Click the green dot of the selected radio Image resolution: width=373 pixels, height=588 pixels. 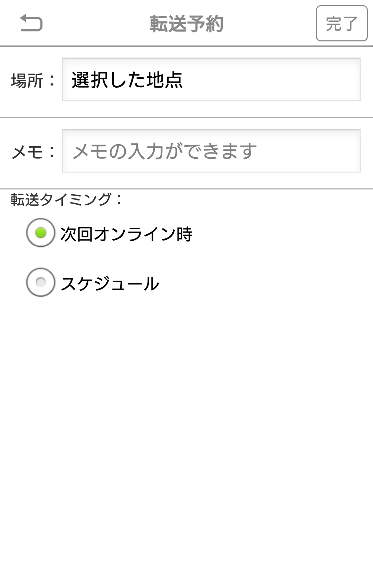(41, 233)
